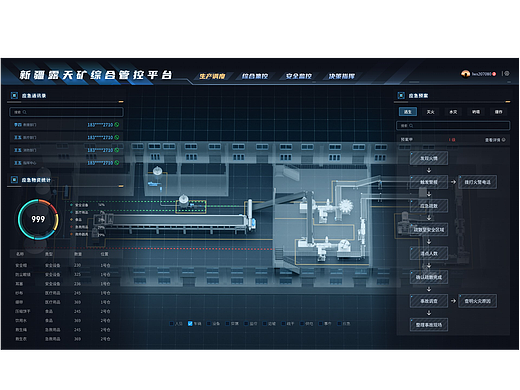Select the 坍塌 plan tab
The height and width of the screenshot is (390, 520).
[476, 112]
